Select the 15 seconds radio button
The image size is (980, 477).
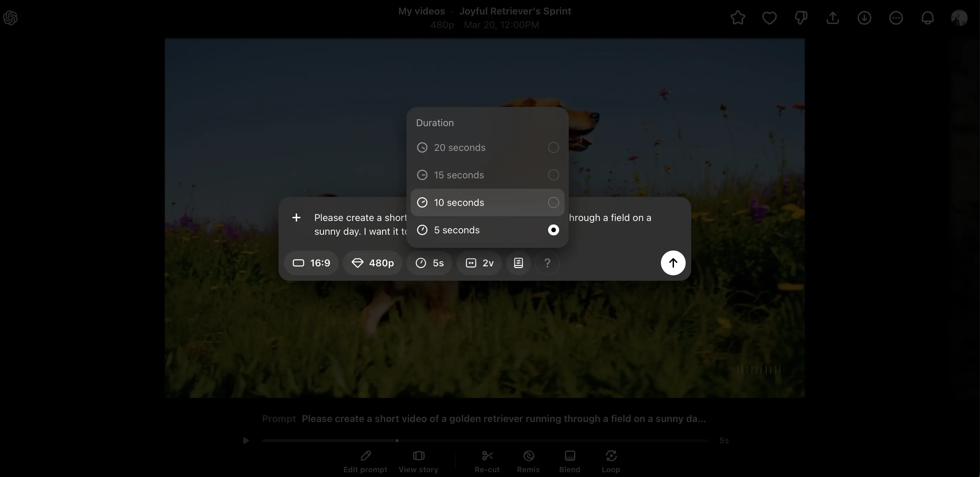(x=553, y=175)
